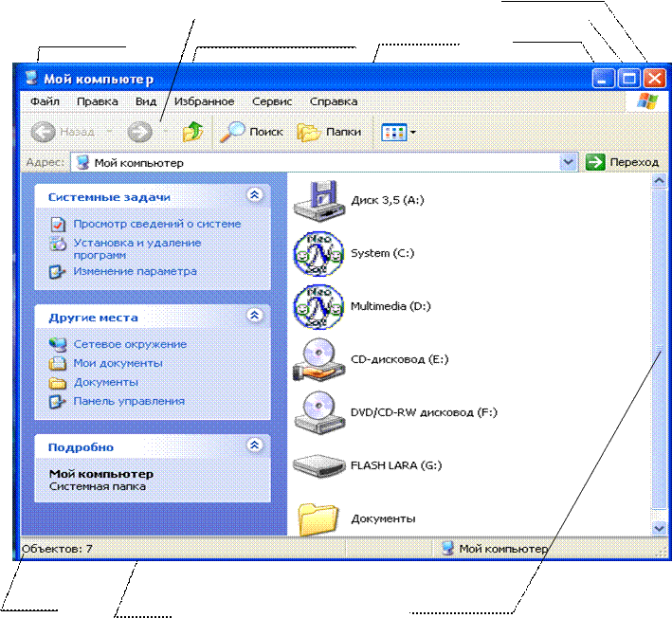Open Диск 3,5 (A:) floppy drive icon
The width and height of the screenshot is (672, 618).
pos(319,201)
